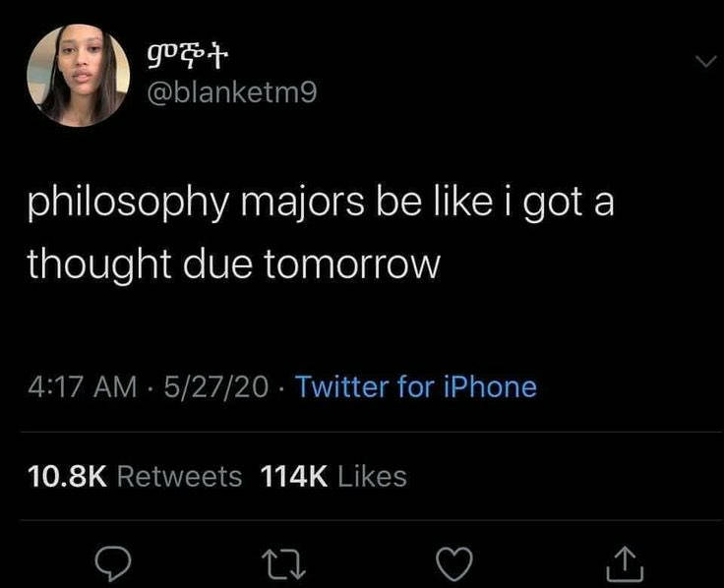The width and height of the screenshot is (724, 588).
Task: View the 10.8K Retweets list
Action: pos(135,476)
